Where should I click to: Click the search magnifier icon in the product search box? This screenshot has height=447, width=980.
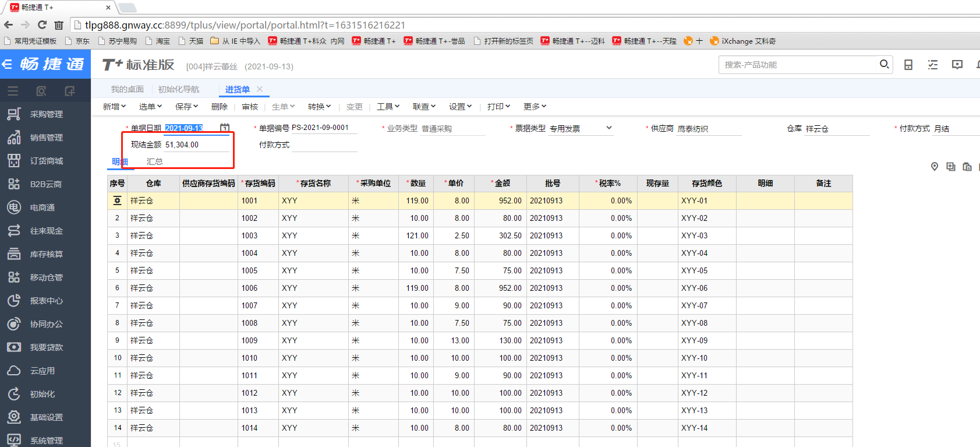pos(884,64)
